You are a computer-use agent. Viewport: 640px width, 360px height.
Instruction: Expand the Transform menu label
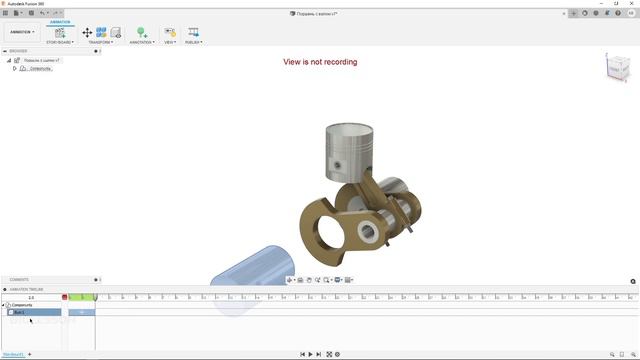(101, 42)
